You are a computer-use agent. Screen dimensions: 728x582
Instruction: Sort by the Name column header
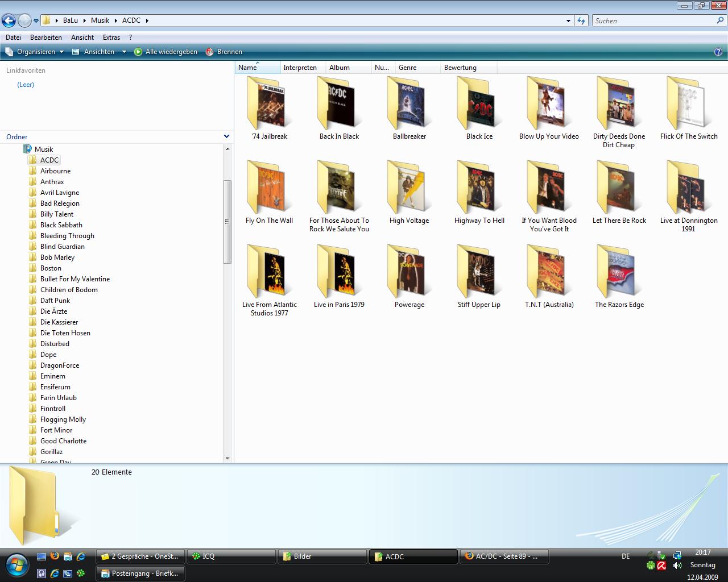pyautogui.click(x=258, y=68)
